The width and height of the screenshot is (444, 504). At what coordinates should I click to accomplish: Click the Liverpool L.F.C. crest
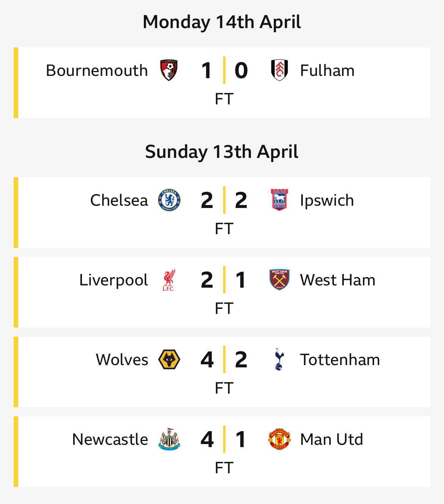169,280
